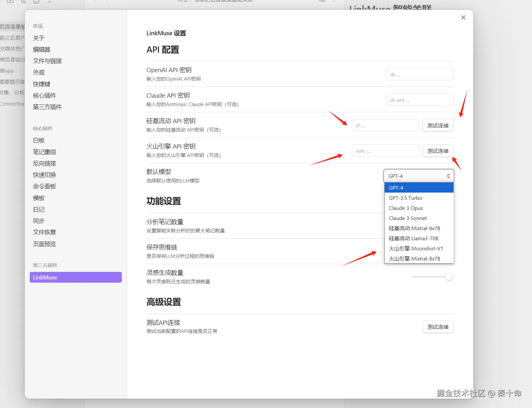This screenshot has width=532, height=408.
Task: Open 第三方插件 under the options list
Action: click(x=47, y=107)
